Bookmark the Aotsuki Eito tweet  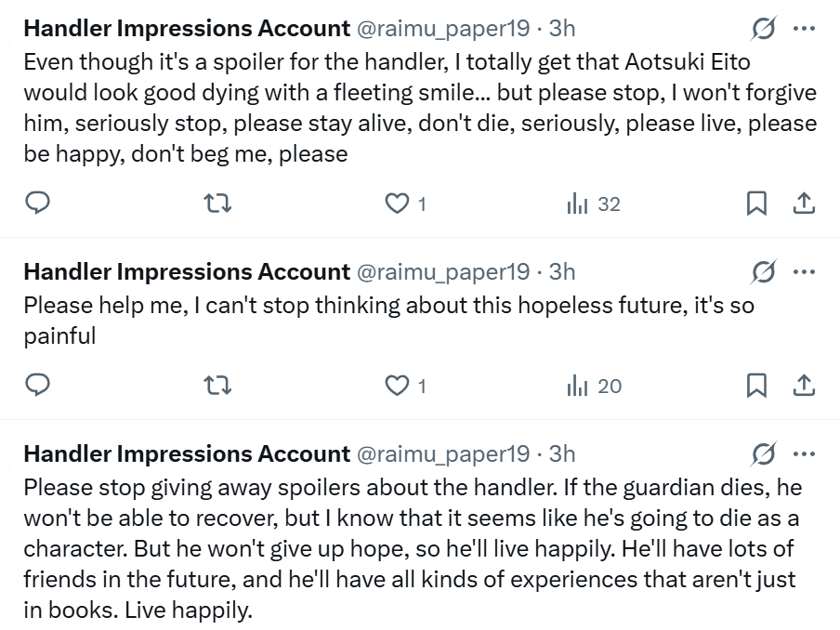(x=756, y=203)
